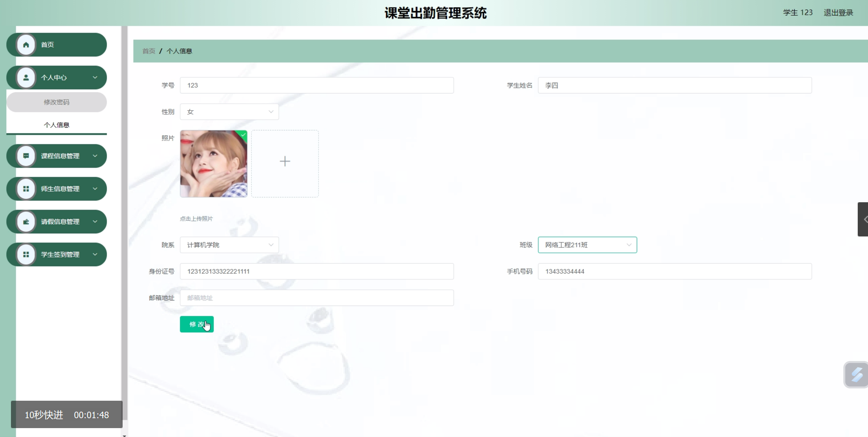This screenshot has width=868, height=437.
Task: Click the 学生签到管理 grid icon
Action: tap(26, 254)
